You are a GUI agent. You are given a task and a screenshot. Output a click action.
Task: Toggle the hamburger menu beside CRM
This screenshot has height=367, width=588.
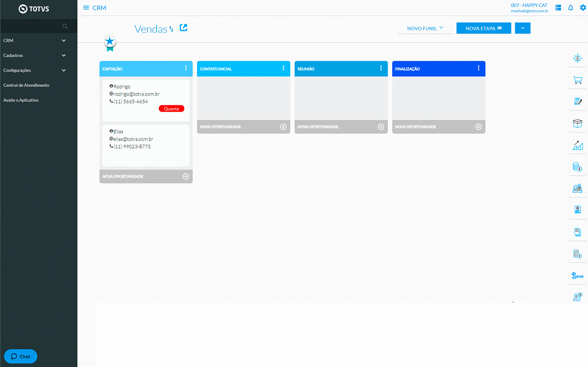tap(86, 8)
